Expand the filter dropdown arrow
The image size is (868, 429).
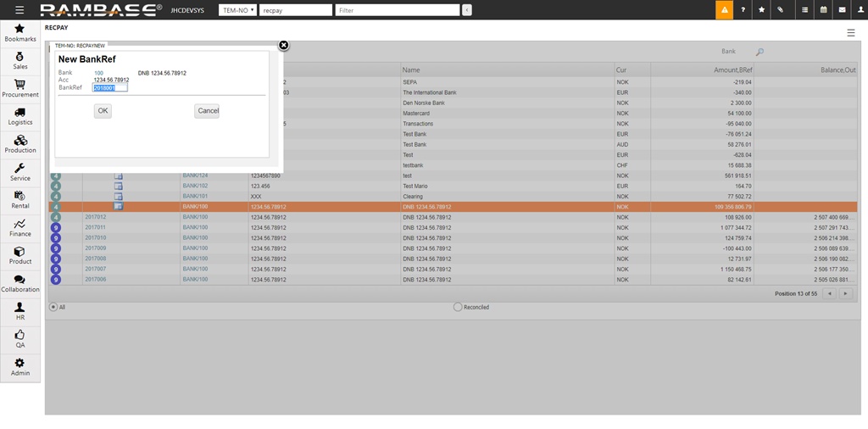coord(465,10)
